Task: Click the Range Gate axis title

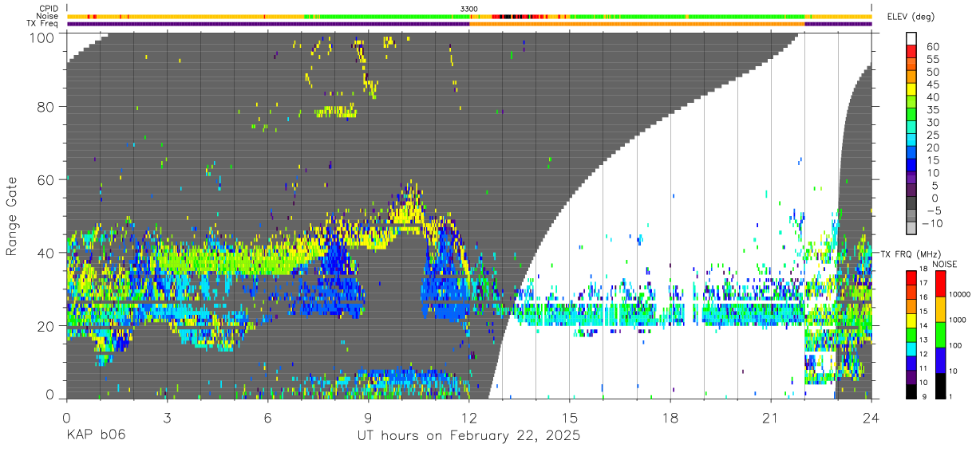Action: click(12, 216)
